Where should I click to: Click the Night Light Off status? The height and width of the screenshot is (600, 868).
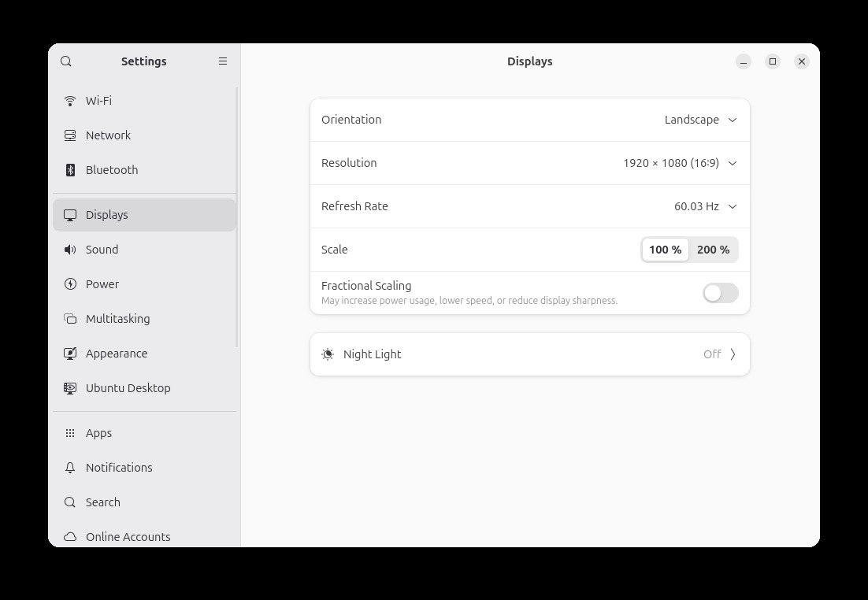[712, 354]
